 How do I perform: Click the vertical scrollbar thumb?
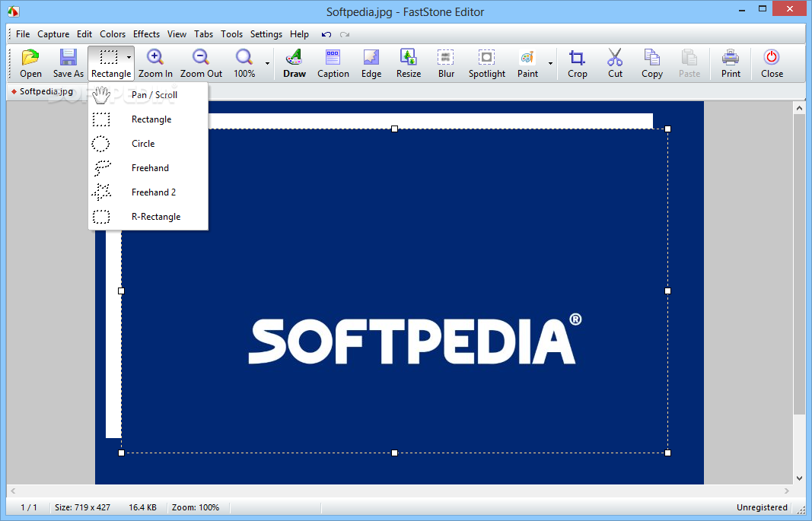799,264
